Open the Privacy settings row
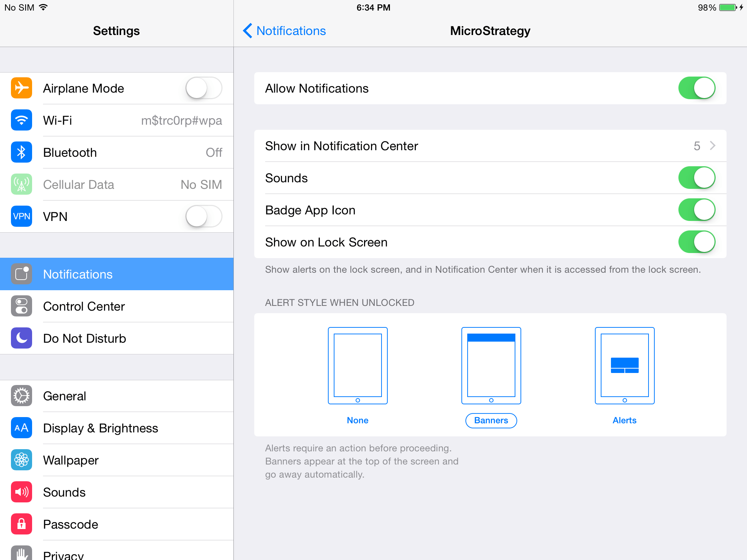This screenshot has width=747, height=560. (117, 550)
